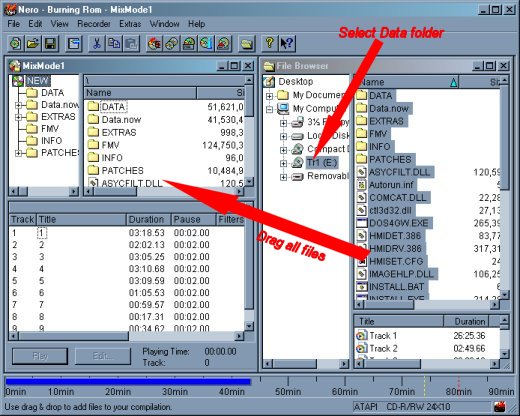The width and height of the screenshot is (520, 416).
Task: Click the Desktop icon in File Browser tree
Action: (x=269, y=82)
